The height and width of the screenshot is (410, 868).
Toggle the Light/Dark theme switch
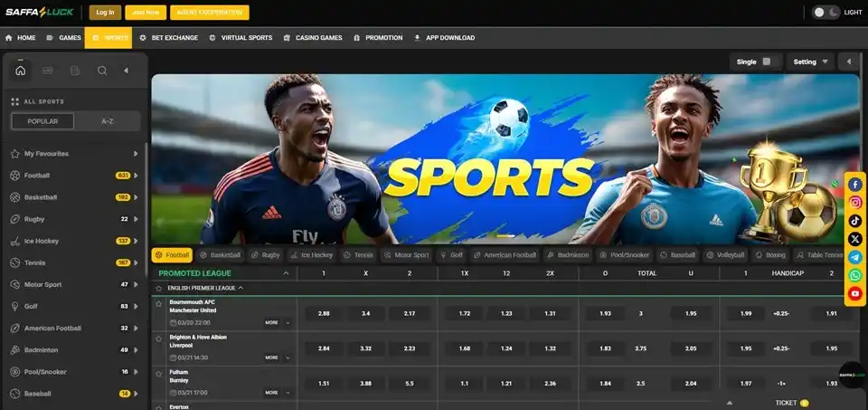826,12
